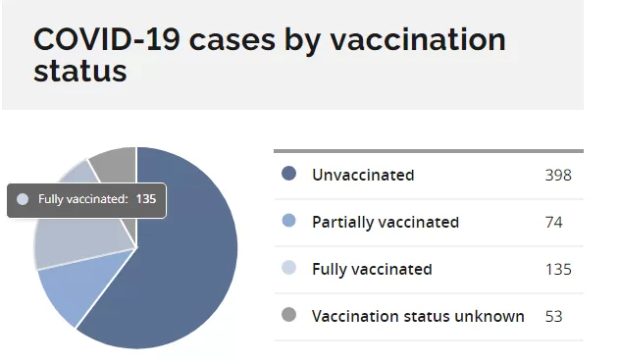Click the 74 partially vaccinated count
Screen dimensions: 619x364
click(554, 223)
